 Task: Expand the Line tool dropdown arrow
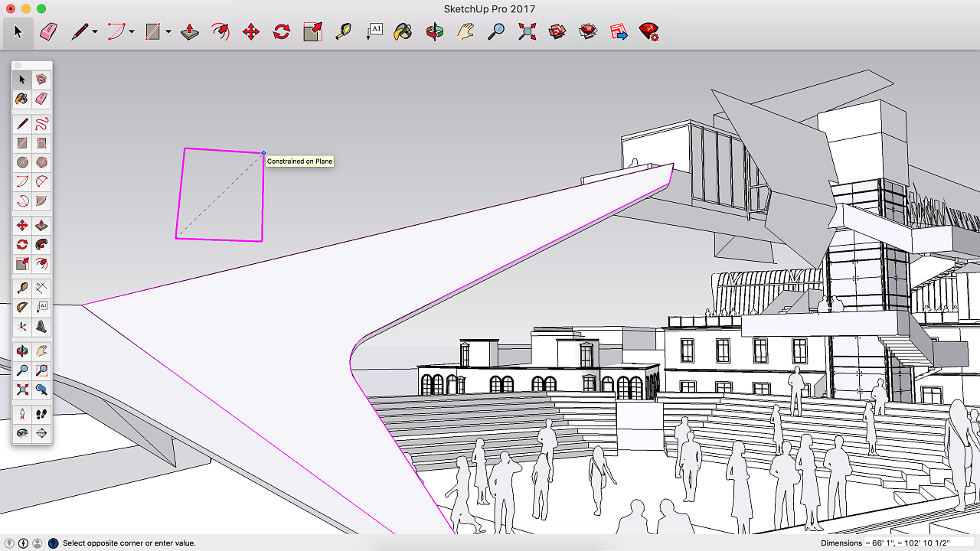[95, 32]
